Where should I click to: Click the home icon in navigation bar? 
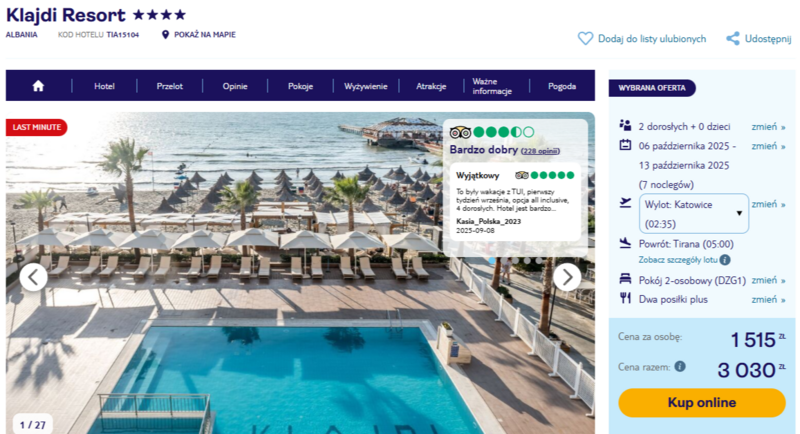click(x=38, y=86)
